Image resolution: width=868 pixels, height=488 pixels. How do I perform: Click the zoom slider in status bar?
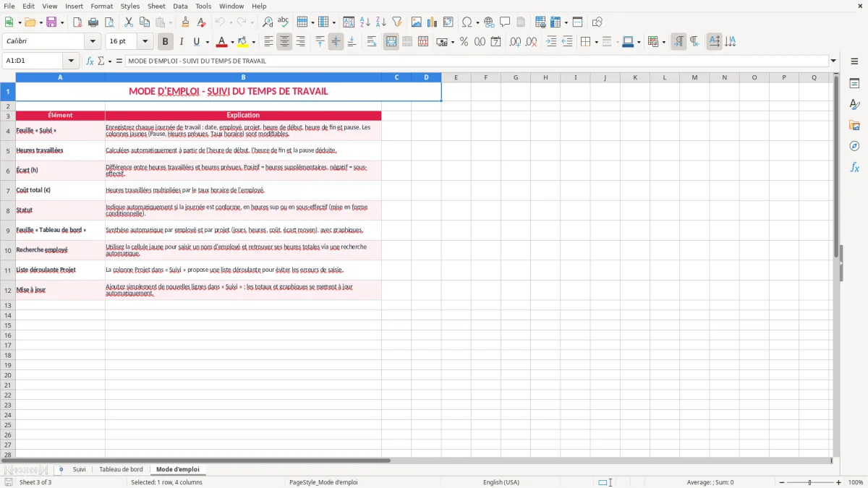click(x=809, y=482)
